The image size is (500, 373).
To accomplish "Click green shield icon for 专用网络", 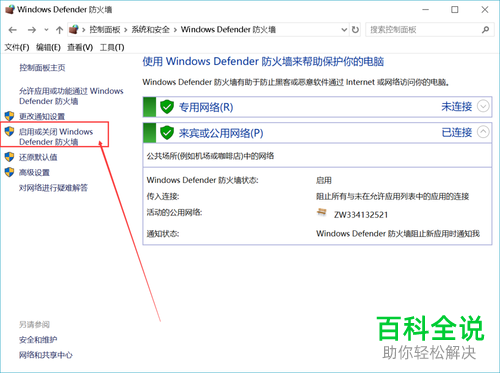I will point(167,107).
